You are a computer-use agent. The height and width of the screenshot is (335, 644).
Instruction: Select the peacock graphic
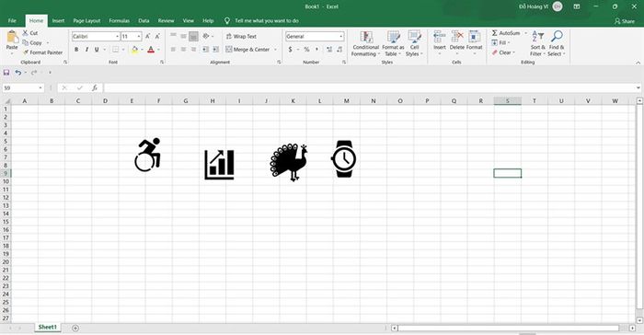[289, 163]
